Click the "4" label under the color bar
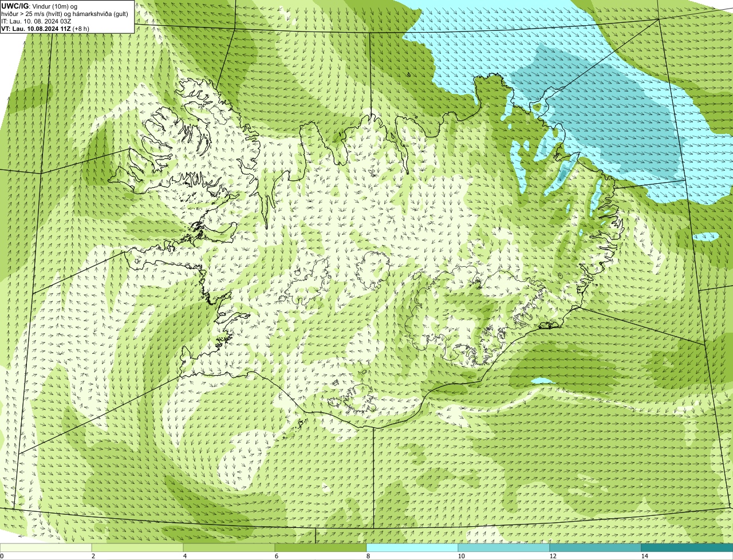 (184, 556)
